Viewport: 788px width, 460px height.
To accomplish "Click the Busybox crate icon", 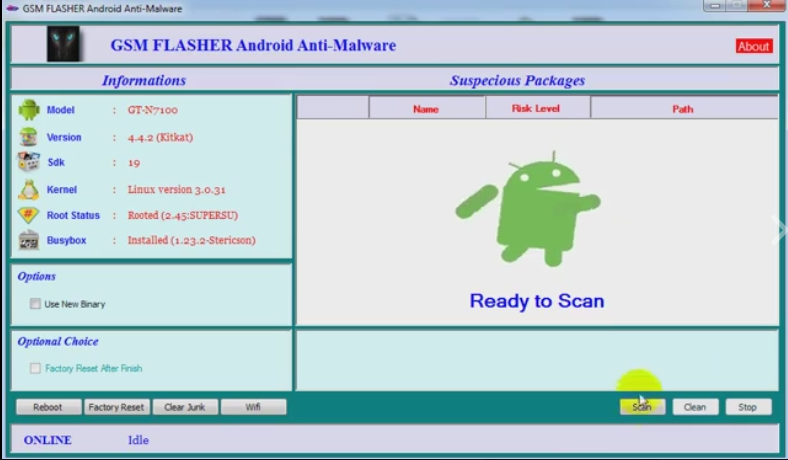I will (29, 240).
